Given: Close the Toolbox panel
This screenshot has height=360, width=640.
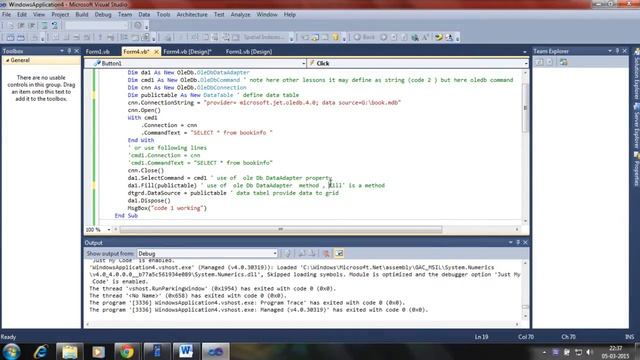Looking at the screenshot, I should click(x=76, y=51).
